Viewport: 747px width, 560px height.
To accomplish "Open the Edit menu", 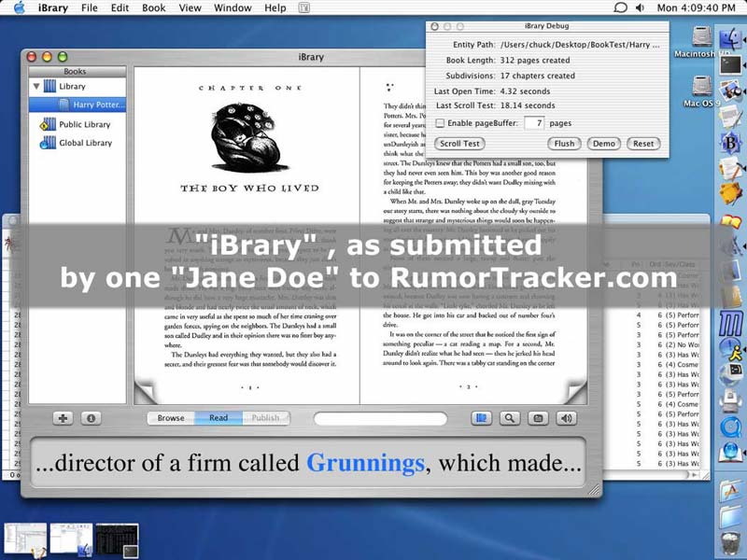I will tap(120, 8).
